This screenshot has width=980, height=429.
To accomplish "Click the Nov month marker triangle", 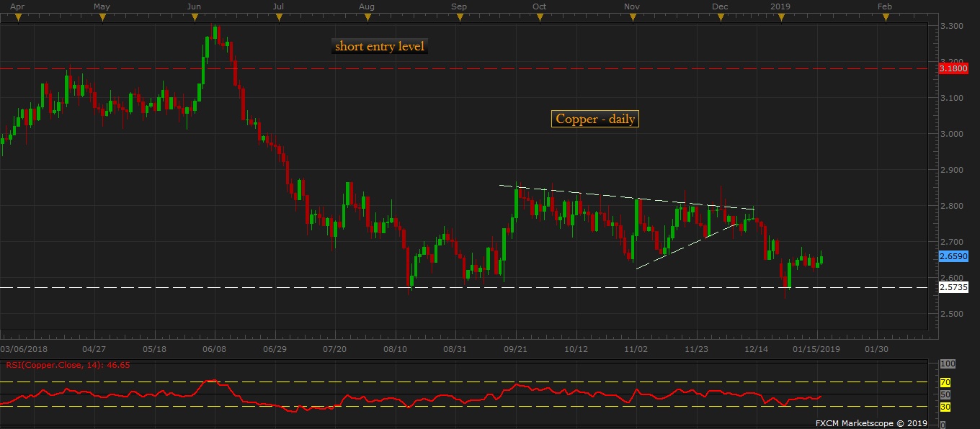I will pyautogui.click(x=632, y=17).
